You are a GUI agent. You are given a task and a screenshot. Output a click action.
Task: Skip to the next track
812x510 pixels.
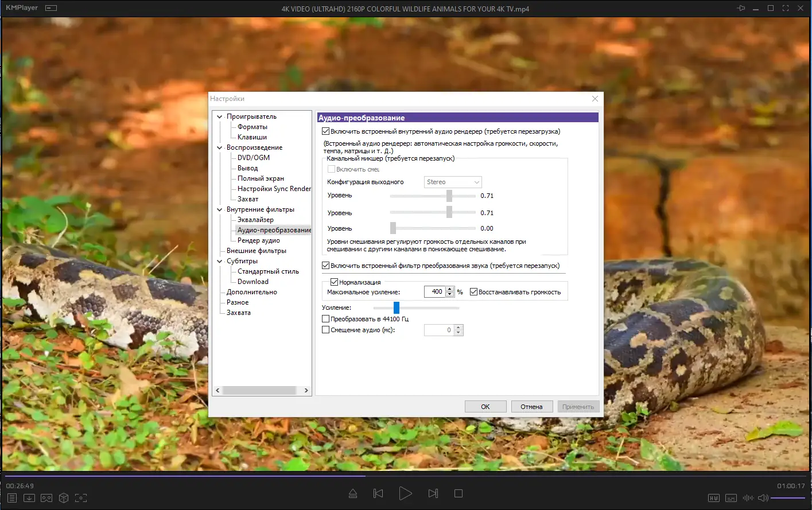click(433, 493)
